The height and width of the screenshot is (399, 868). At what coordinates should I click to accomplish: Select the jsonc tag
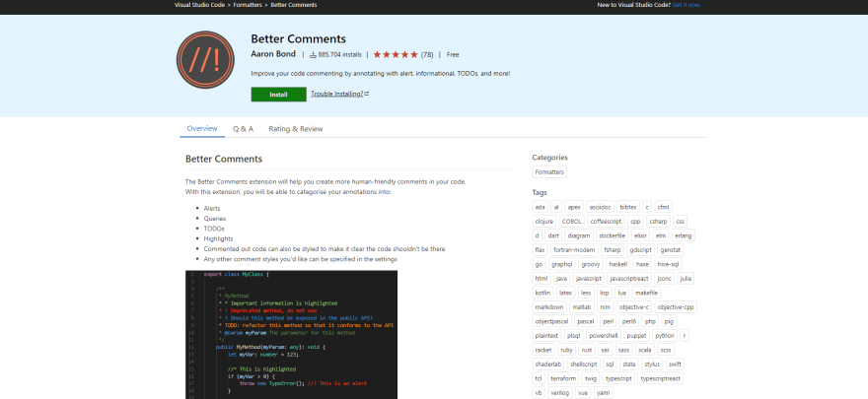click(664, 279)
